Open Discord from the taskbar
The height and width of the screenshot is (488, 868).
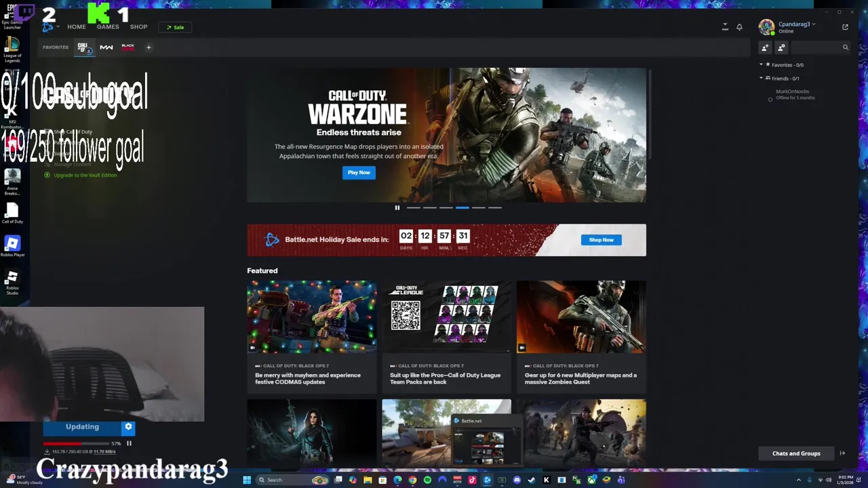coord(517,480)
